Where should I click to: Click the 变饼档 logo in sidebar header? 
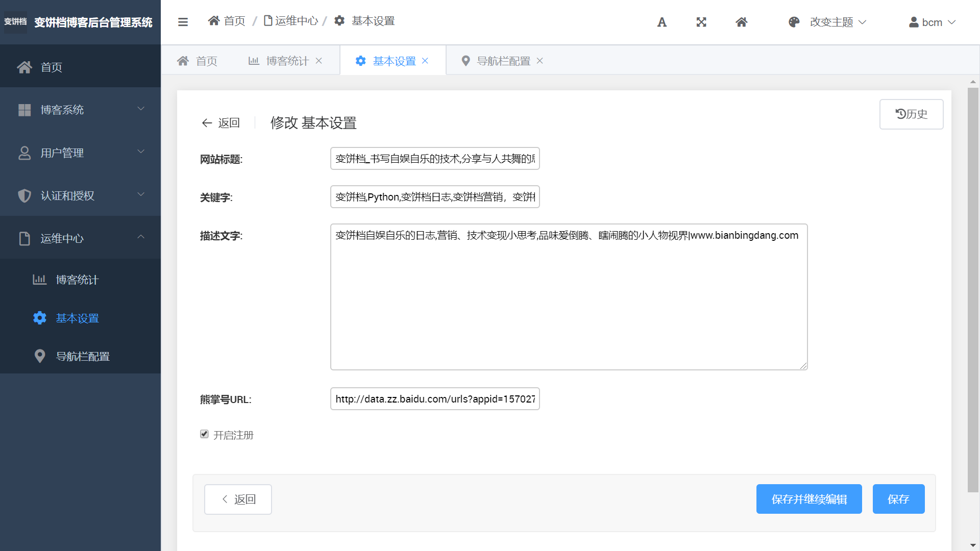15,22
